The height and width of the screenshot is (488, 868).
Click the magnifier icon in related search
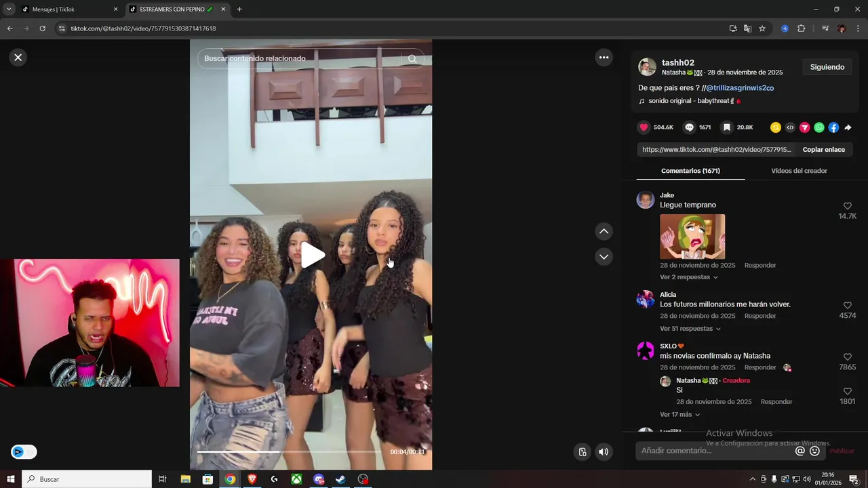coord(412,58)
